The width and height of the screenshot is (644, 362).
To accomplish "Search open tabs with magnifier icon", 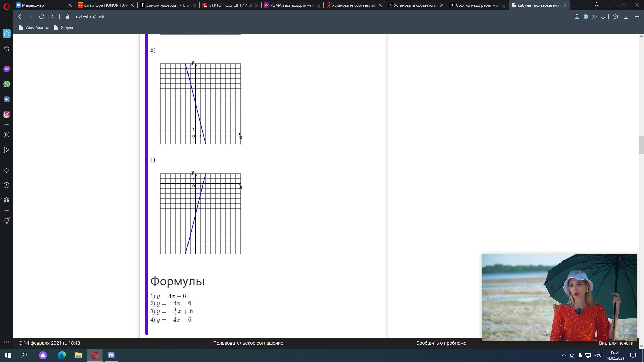I will tap(597, 5).
